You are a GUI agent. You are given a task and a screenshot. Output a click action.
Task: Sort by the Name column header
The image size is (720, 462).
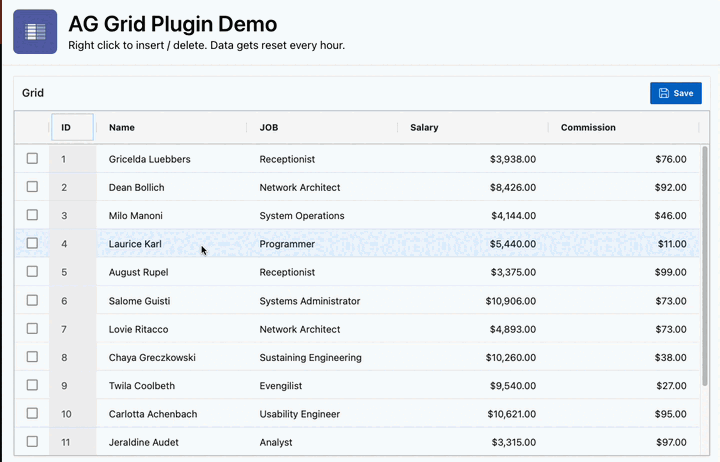click(x=171, y=127)
